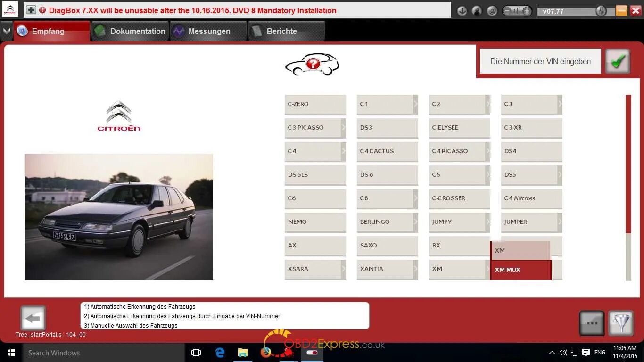Open the email (@) function icon

tap(490, 10)
